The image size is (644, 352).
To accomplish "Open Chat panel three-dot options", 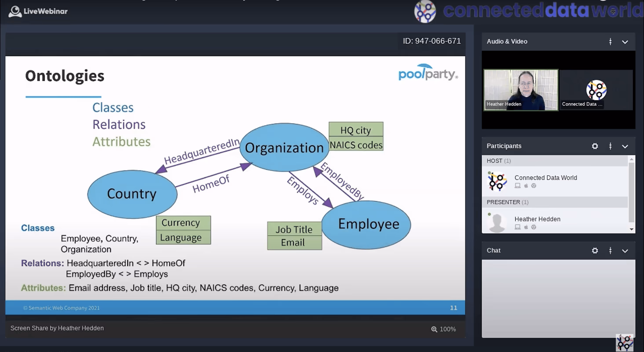I will pyautogui.click(x=610, y=250).
